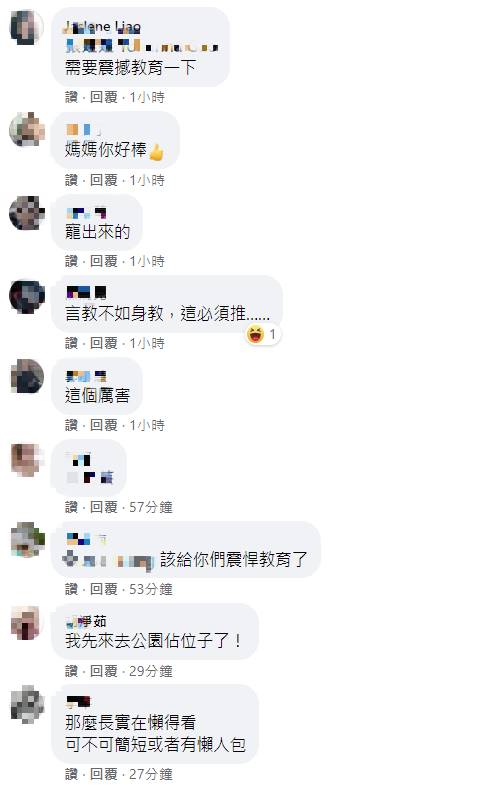Reply to the 媽媽你好棒 comment

tap(103, 180)
